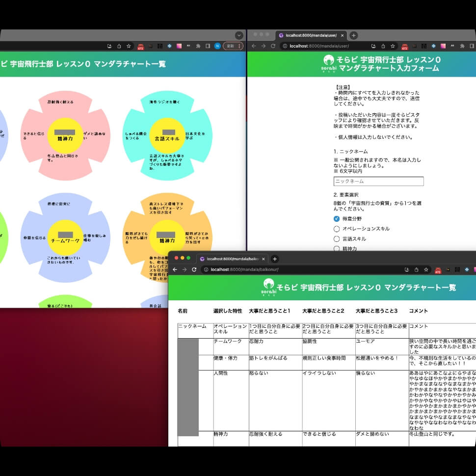
Task: Switch to the localhost mandala/user tab
Action: [310, 35]
